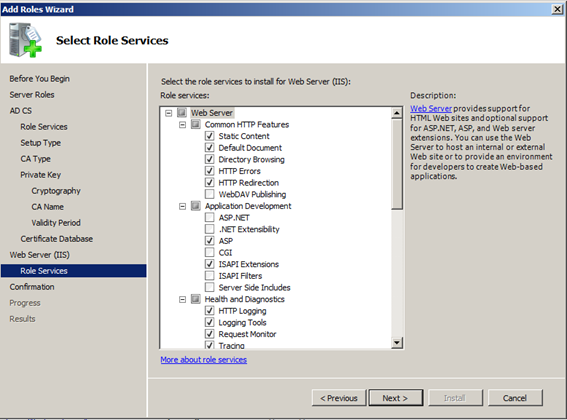The image size is (567, 420).
Task: Toggle the CGI checkbox
Action: (x=209, y=253)
